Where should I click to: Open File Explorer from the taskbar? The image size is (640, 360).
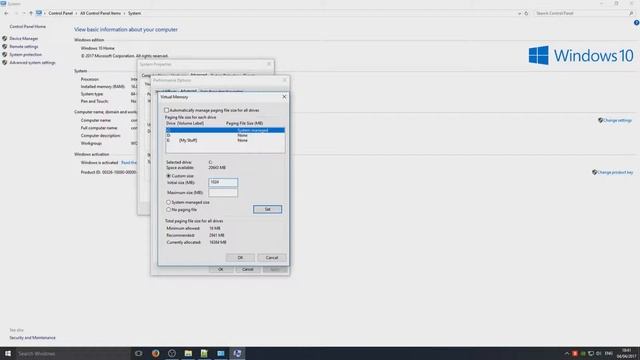click(188, 353)
